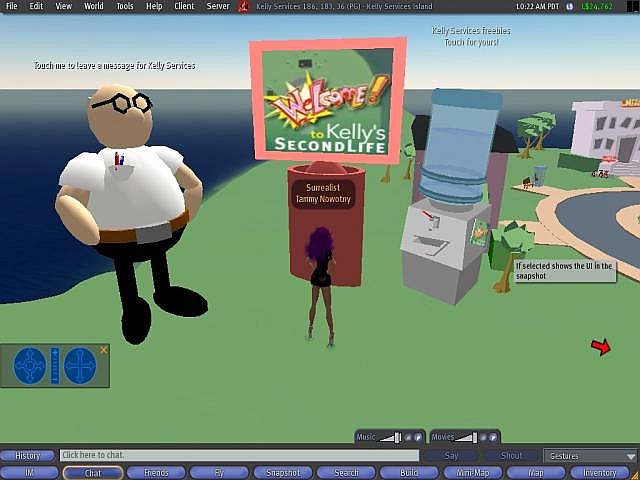This screenshot has height=480, width=640.
Task: Click the purple-haired avatar
Action: (x=321, y=286)
